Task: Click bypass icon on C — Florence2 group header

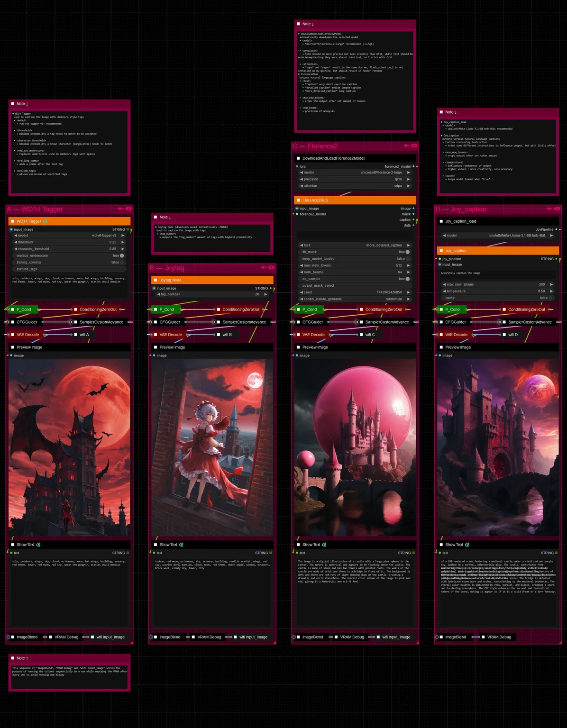Action: (x=406, y=146)
